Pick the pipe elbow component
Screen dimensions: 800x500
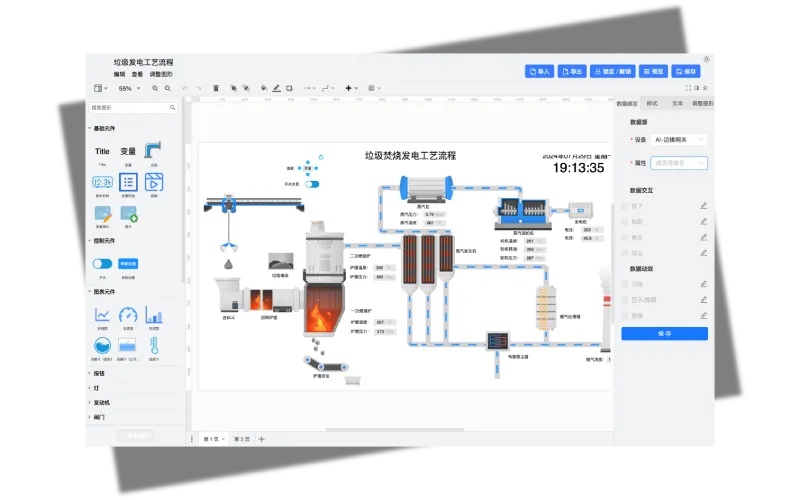click(x=153, y=151)
